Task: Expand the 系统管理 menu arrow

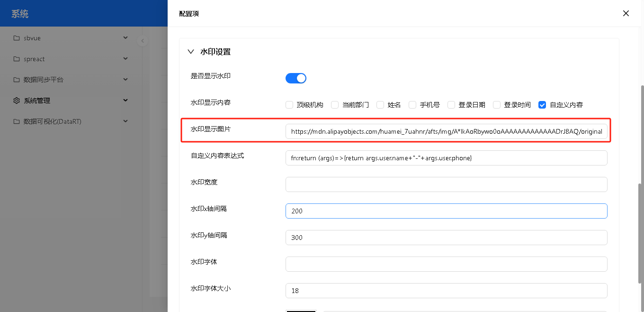Action: click(x=125, y=101)
